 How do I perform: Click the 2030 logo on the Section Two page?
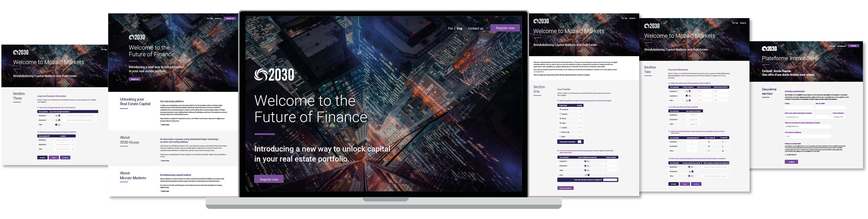pyautogui.click(x=652, y=25)
